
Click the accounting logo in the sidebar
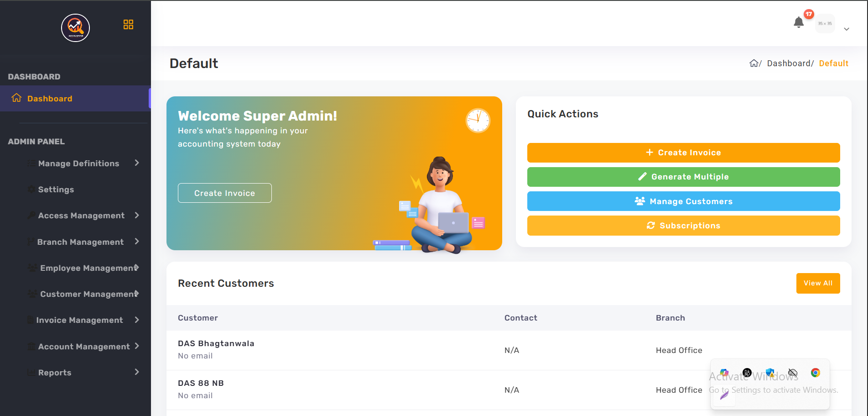pos(76,28)
